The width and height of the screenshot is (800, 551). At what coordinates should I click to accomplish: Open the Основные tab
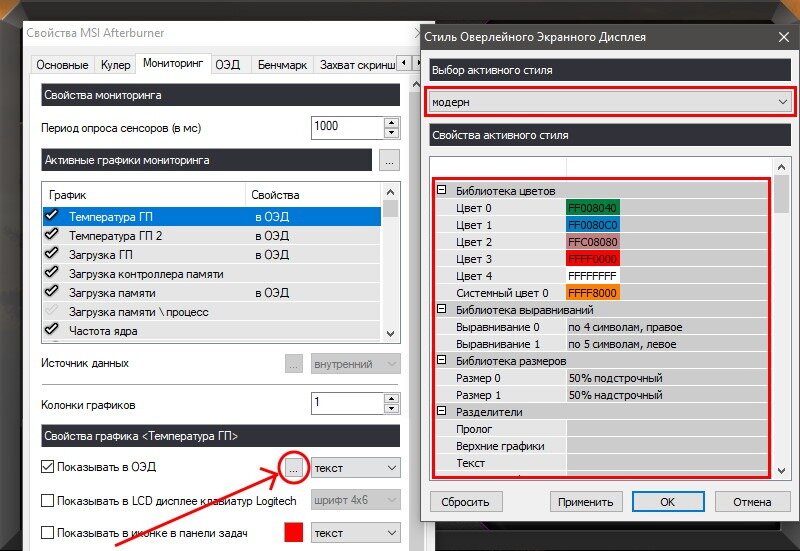pos(62,65)
